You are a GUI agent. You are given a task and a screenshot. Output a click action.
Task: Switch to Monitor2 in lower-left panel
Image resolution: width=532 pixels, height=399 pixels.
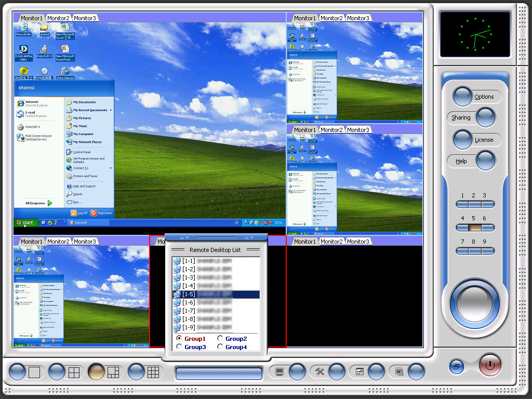tap(58, 242)
